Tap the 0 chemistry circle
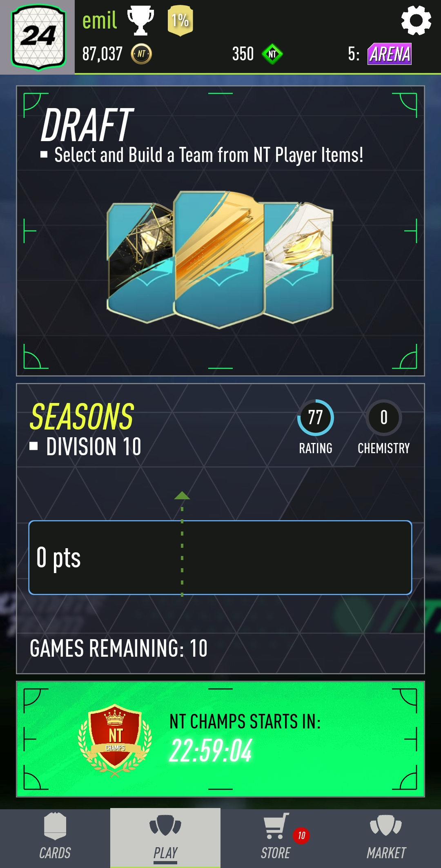Viewport: 441px width, 868px height. [384, 418]
